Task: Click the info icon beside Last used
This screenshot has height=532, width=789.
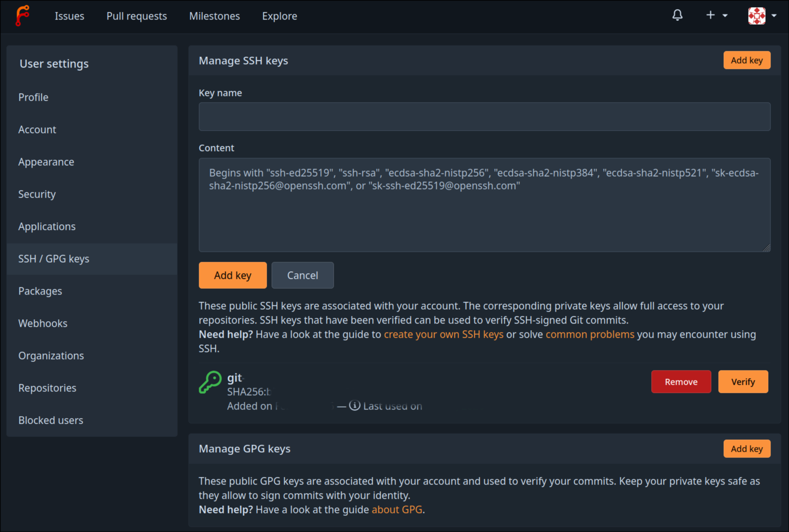Action: (355, 406)
